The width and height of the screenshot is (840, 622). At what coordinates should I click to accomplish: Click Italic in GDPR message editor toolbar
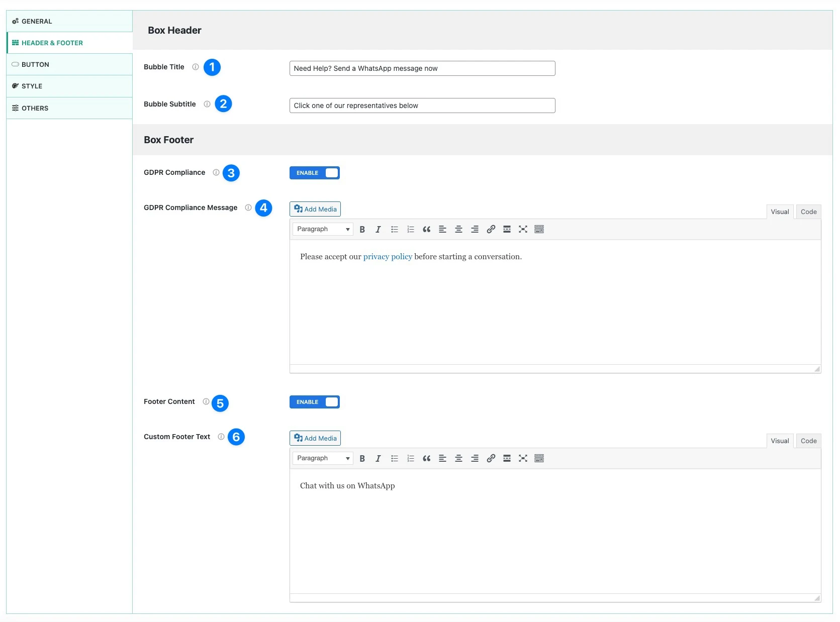(378, 230)
